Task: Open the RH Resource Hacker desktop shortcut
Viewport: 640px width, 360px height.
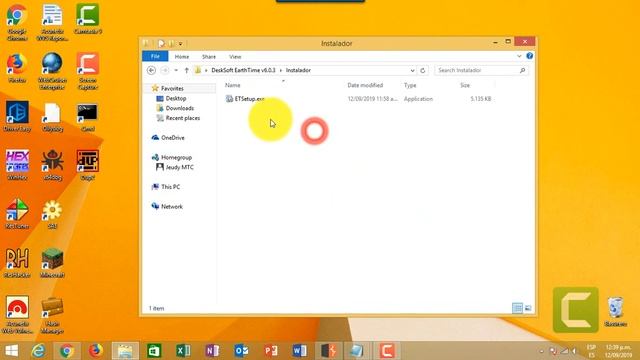Action: click(x=17, y=263)
